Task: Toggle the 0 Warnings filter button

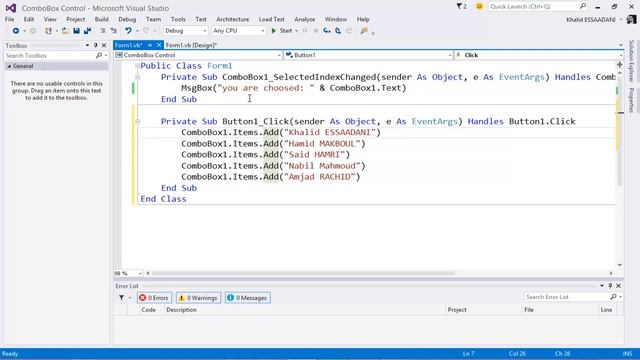Action: click(198, 298)
